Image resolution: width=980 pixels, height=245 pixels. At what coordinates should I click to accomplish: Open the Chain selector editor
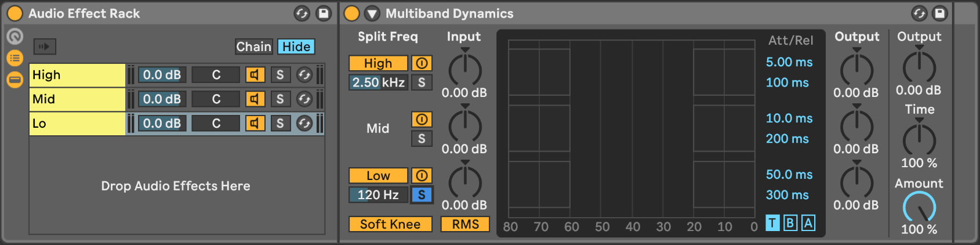(x=253, y=46)
